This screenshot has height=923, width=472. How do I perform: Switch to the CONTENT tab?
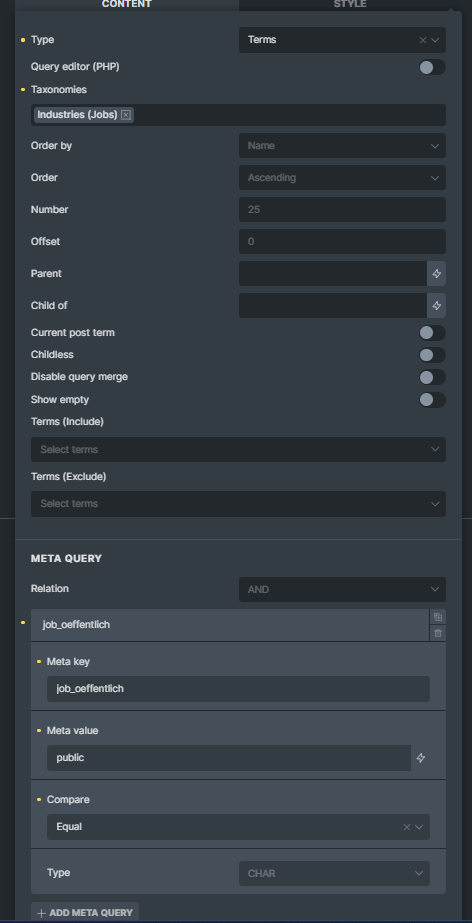[127, 5]
